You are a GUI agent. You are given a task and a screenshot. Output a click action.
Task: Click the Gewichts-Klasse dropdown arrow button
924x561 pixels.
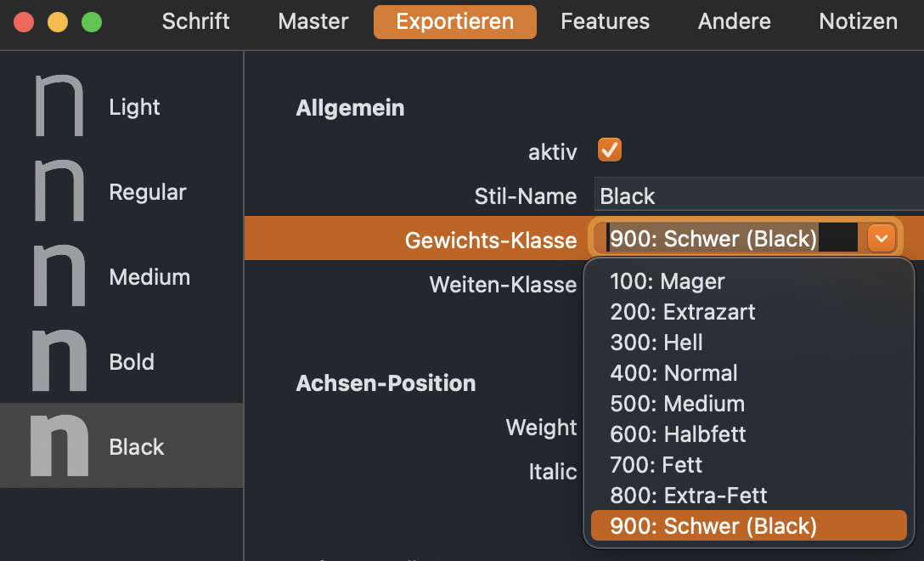point(881,240)
